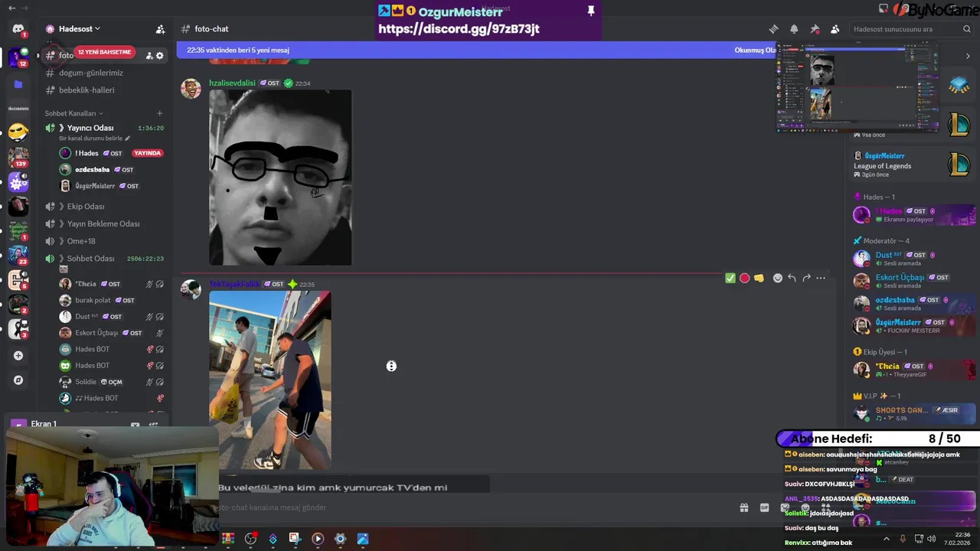Open the yellow emoji face server icon
Image resolution: width=980 pixels, height=551 pixels.
pyautogui.click(x=18, y=132)
